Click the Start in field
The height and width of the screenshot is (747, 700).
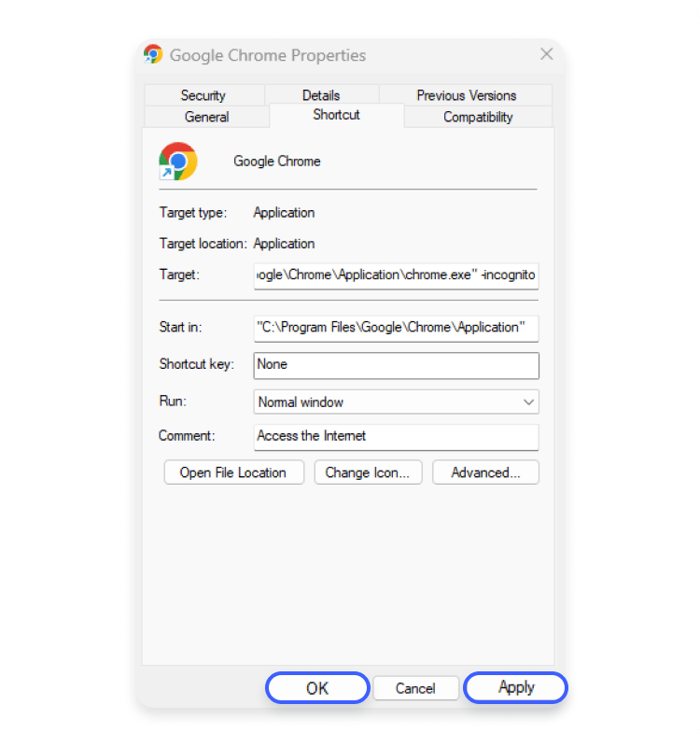(396, 328)
